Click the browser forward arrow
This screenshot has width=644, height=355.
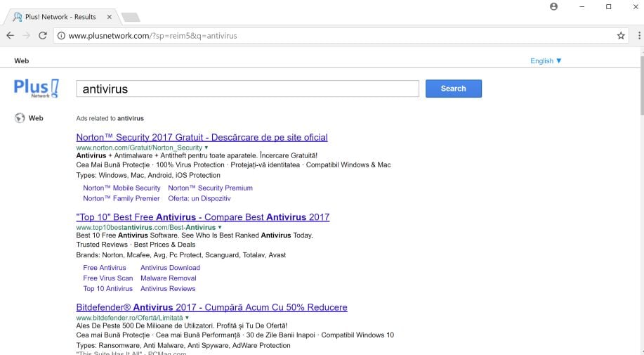click(x=26, y=36)
